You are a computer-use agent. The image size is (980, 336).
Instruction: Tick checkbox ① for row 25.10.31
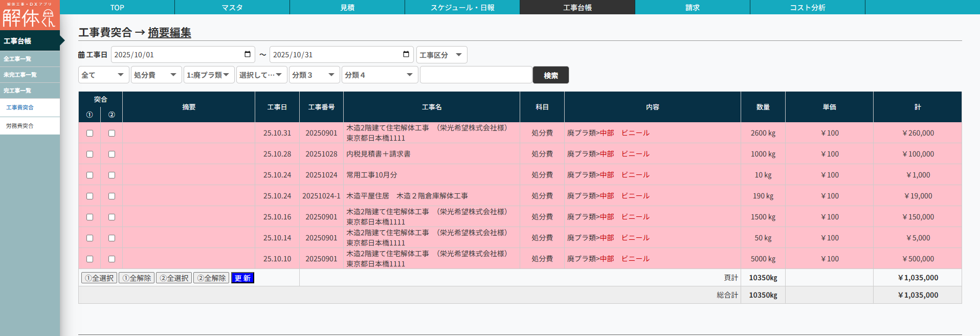(90, 133)
